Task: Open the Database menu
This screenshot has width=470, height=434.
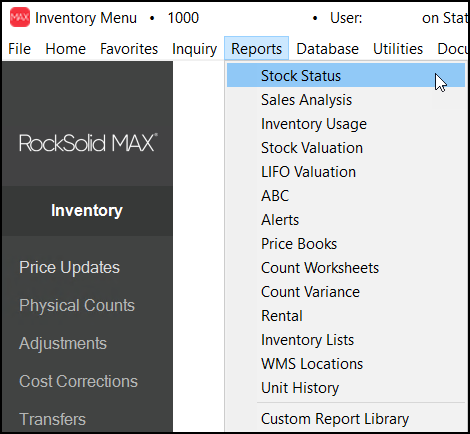Action: (328, 49)
